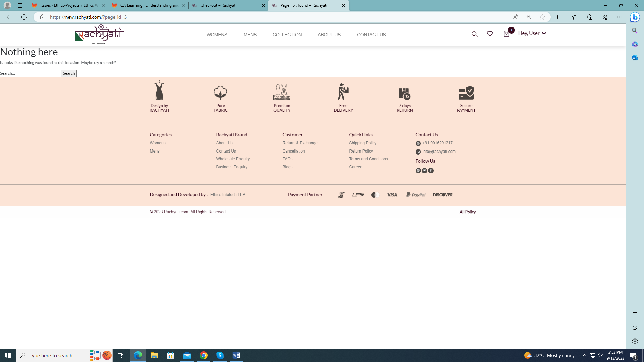The height and width of the screenshot is (362, 644).
Task: Open the WOMENS navigation menu item
Action: [217, 35]
